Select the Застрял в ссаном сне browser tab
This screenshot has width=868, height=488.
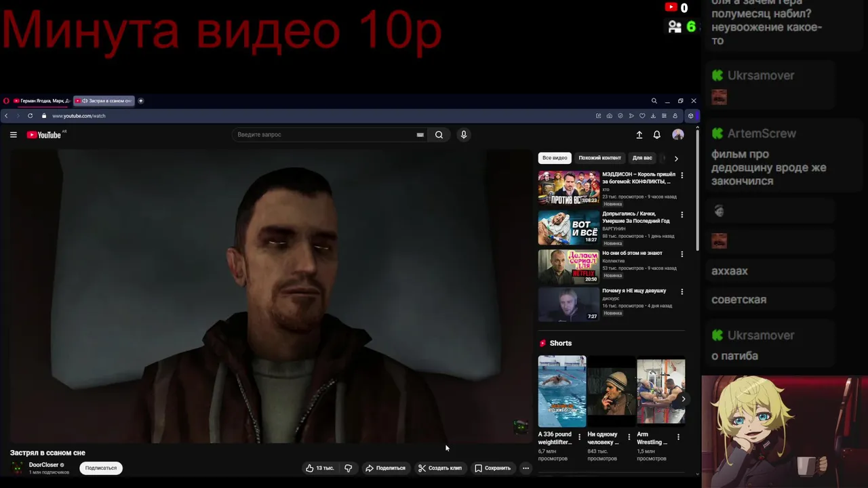point(104,101)
